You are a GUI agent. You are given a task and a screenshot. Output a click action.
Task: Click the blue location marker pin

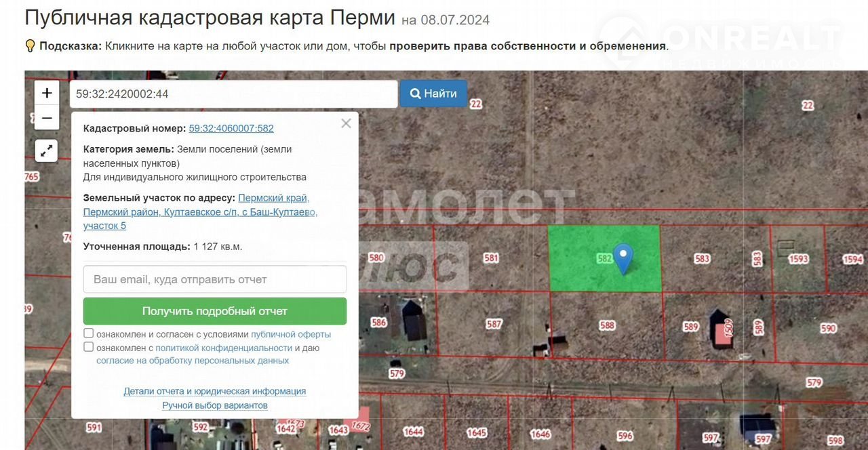coord(623,258)
